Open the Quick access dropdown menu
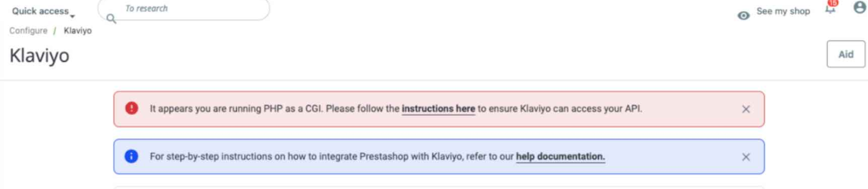This screenshot has height=189, width=868. click(43, 11)
